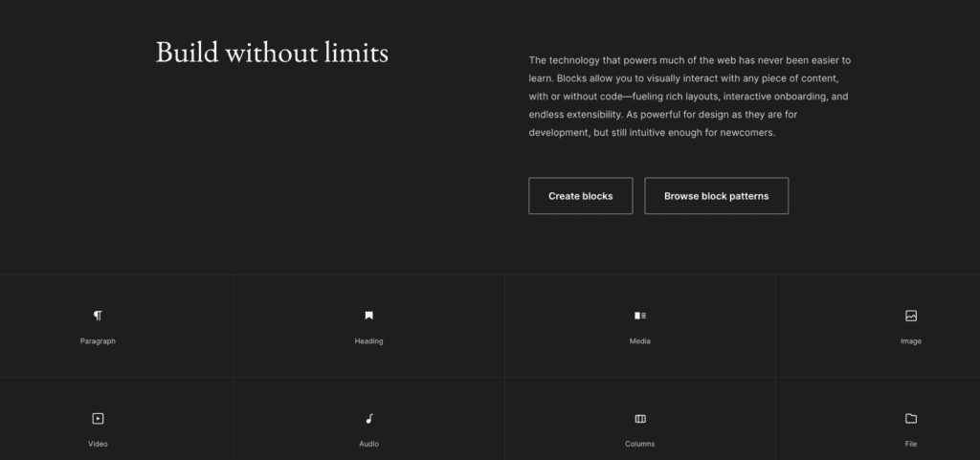This screenshot has height=460, width=980.
Task: Click the Heading text label
Action: pyautogui.click(x=368, y=341)
